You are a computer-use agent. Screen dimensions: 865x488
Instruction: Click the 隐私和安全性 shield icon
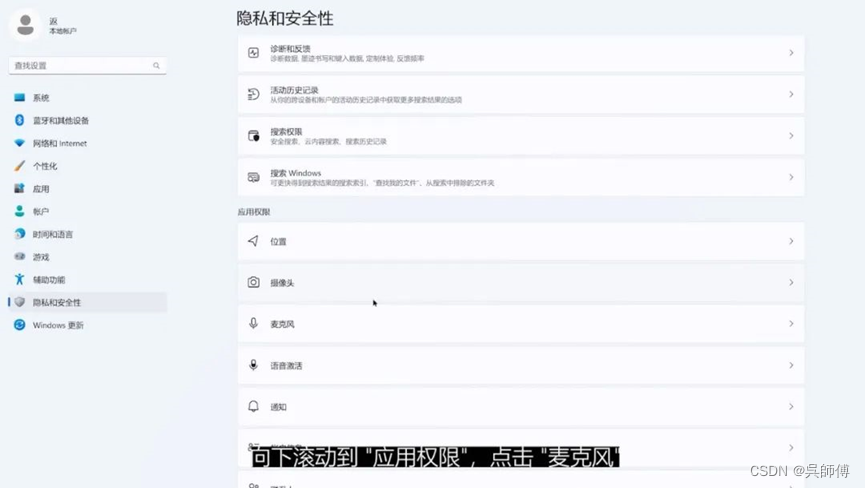20,302
